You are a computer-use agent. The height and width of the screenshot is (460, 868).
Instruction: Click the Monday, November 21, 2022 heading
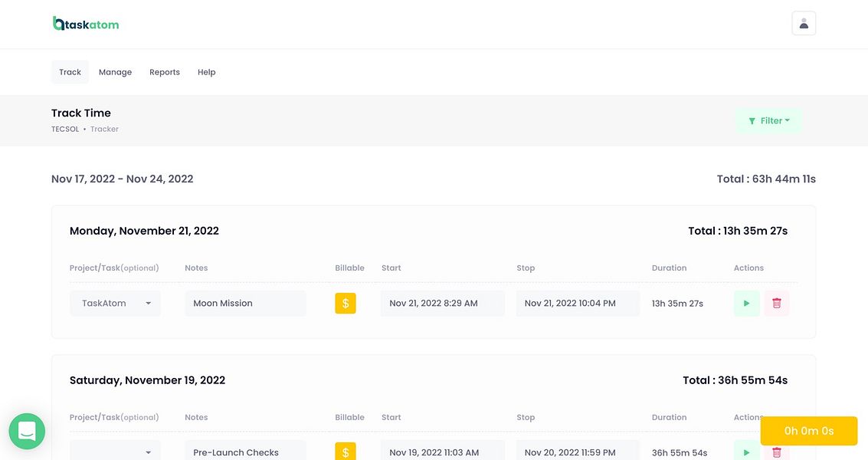[144, 231]
